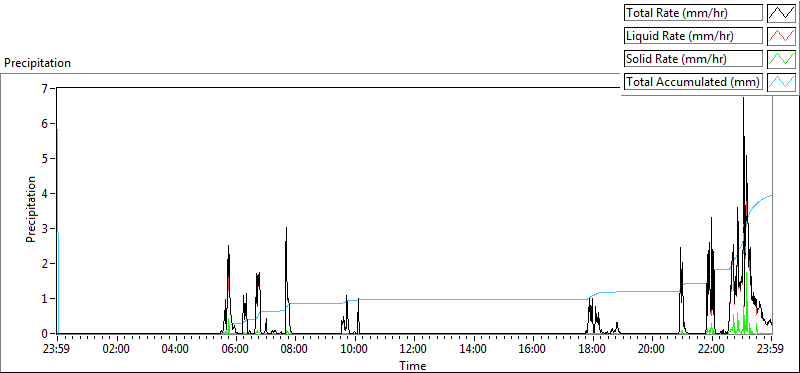Click the vertical Precipitation y-axis title

coord(31,209)
